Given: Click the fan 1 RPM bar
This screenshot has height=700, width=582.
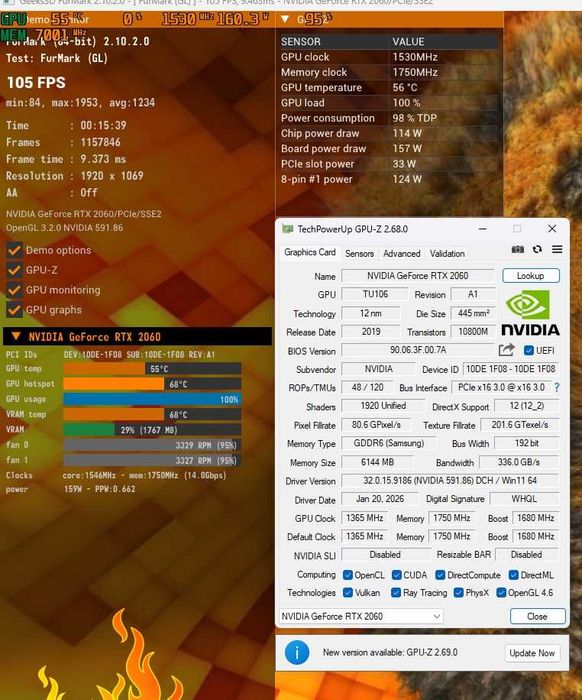Looking at the screenshot, I should coord(152,460).
